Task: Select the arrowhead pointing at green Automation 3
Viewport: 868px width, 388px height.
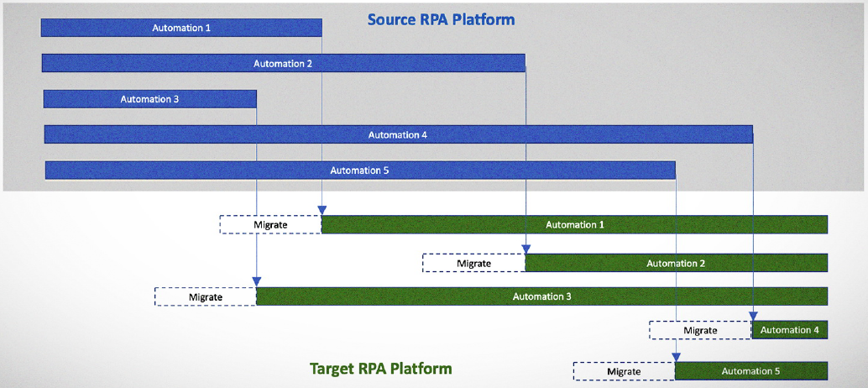Action: pyautogui.click(x=256, y=282)
